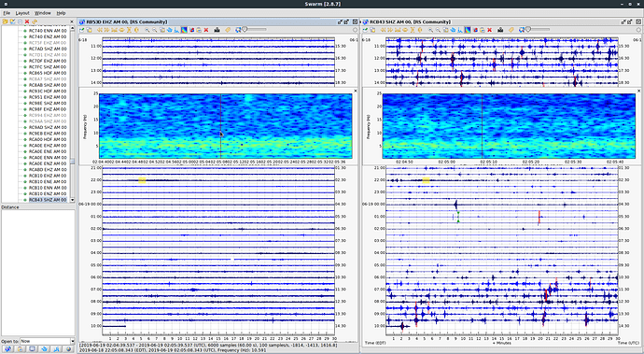The image size is (644, 354).
Task: Expand the Open to dropdown
Action: 73,341
